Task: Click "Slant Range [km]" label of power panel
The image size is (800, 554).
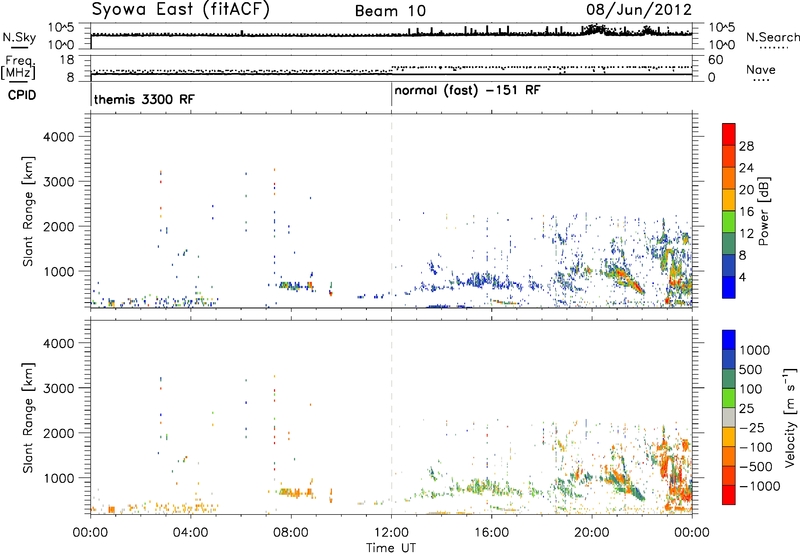Action: coord(28,211)
